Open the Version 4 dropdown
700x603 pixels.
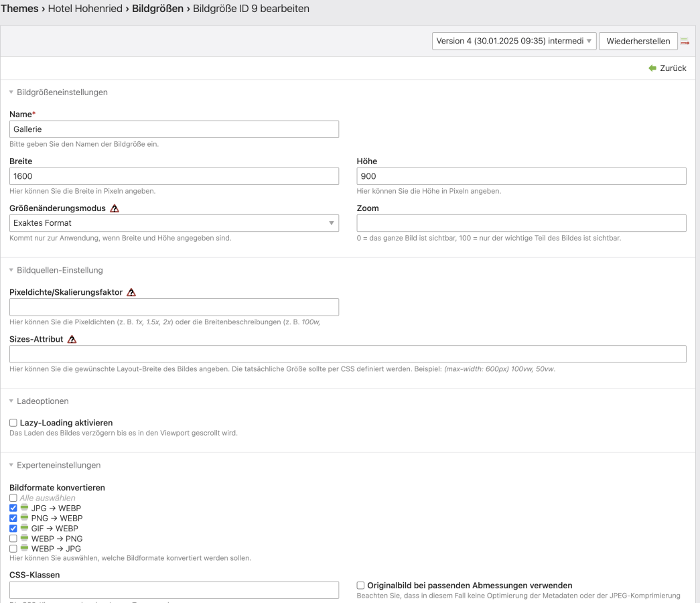click(514, 42)
